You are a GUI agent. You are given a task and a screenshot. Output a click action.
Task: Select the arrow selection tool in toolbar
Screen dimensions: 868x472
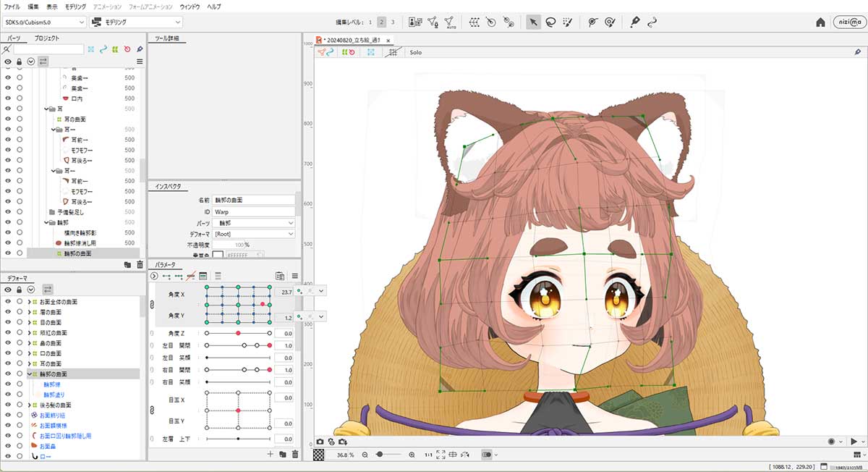[x=533, y=22]
